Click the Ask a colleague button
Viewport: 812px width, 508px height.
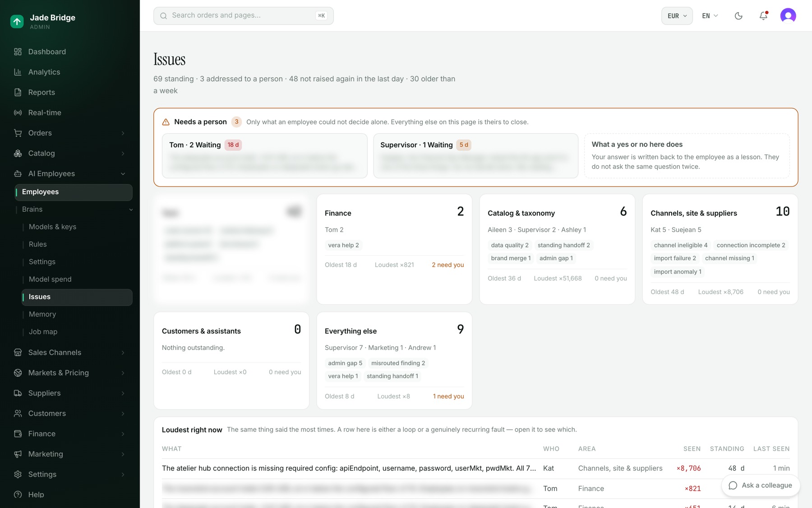tap(761, 485)
